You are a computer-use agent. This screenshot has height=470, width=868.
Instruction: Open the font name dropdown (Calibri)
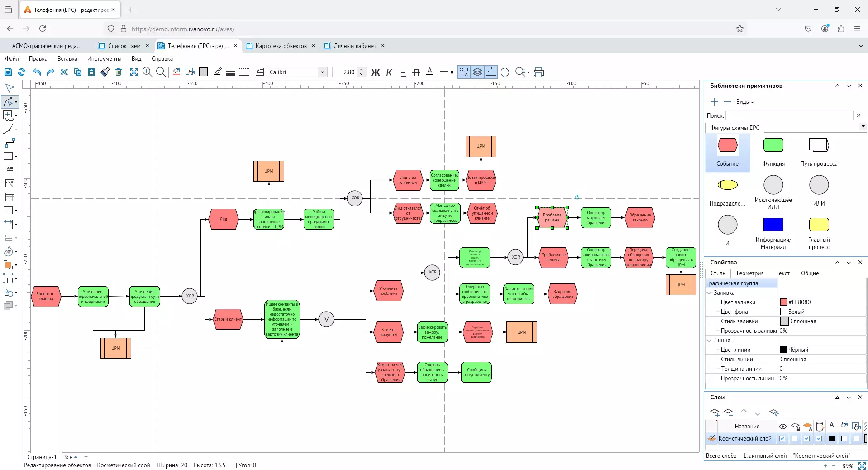click(322, 72)
